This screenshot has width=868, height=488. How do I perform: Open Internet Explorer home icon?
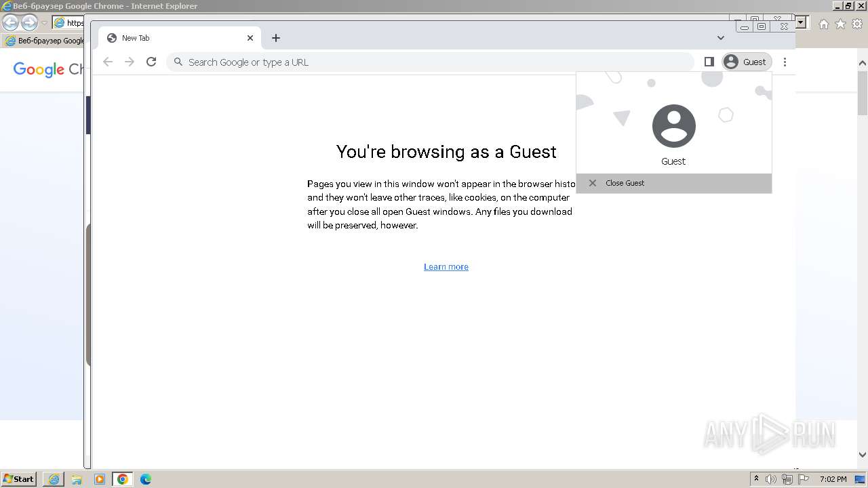[x=823, y=24]
